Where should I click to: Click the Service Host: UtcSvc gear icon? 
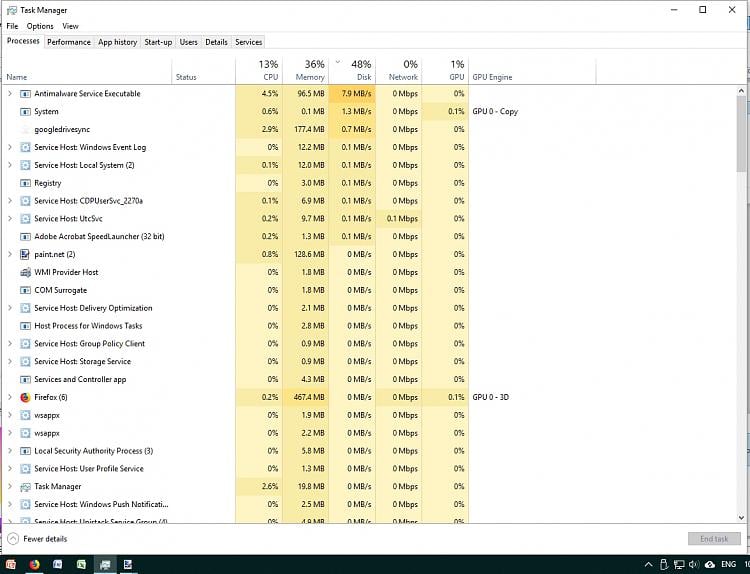pyautogui.click(x=25, y=219)
